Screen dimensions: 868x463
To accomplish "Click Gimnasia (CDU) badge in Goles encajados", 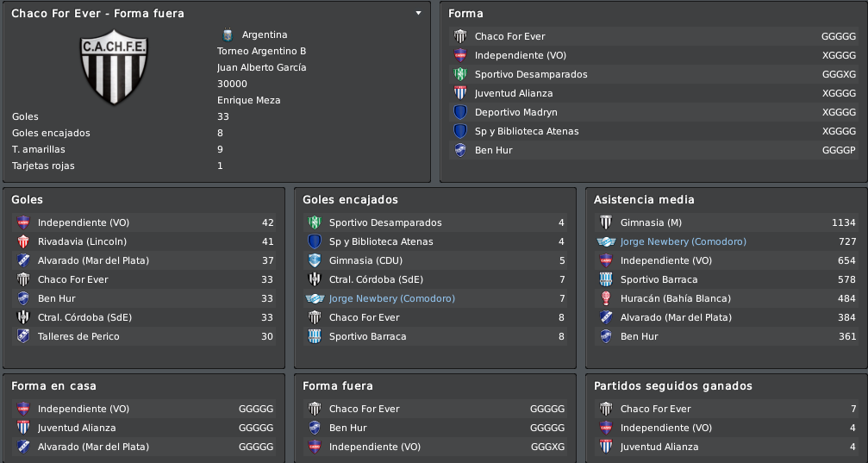I will pyautogui.click(x=315, y=260).
